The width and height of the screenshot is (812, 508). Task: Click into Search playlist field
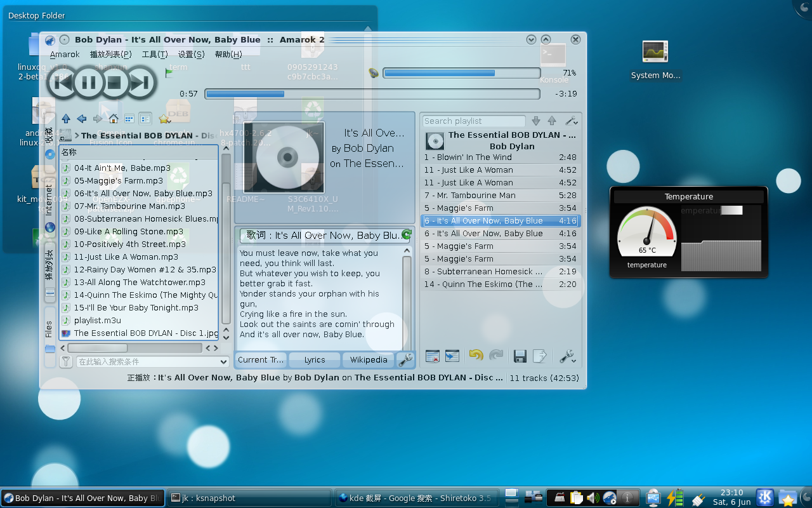tap(474, 121)
